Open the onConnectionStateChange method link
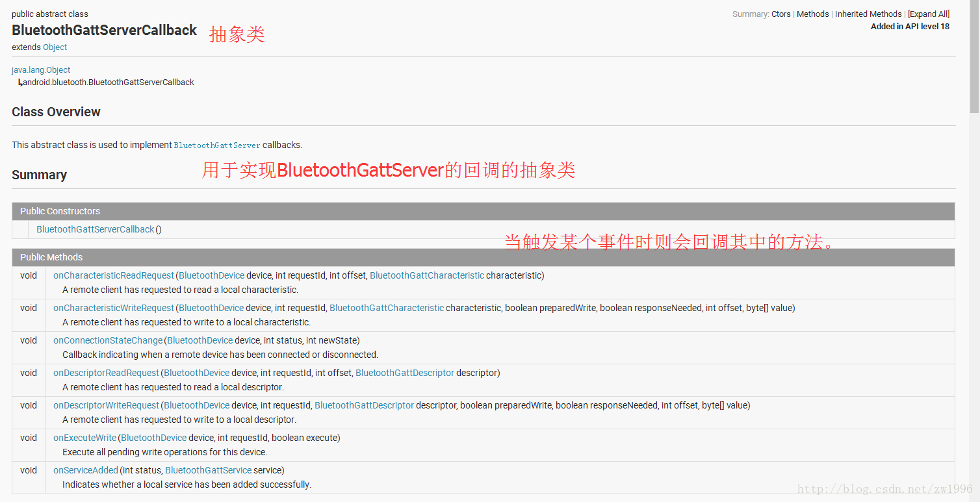 108,340
